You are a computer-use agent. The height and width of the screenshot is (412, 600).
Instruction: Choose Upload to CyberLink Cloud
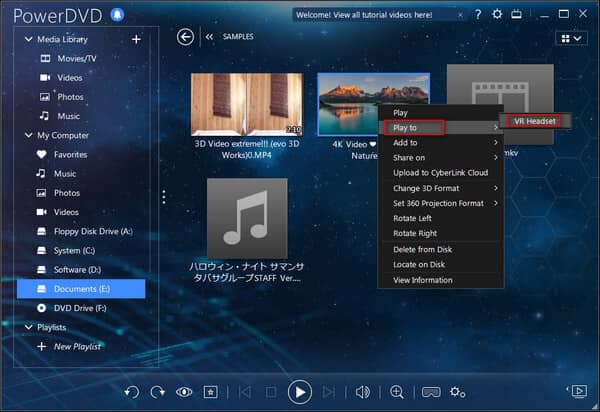[x=440, y=173]
